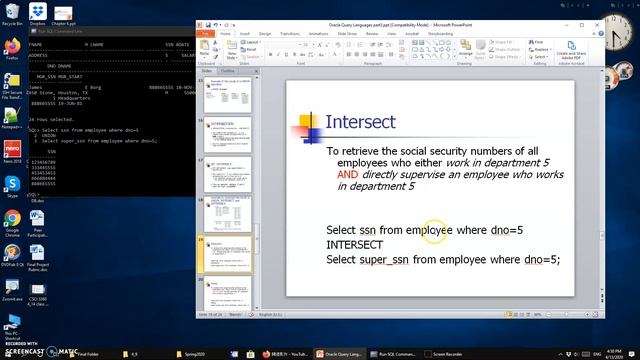The width and height of the screenshot is (640, 360).
Task: Click the Font Color icon
Action: point(335,54)
